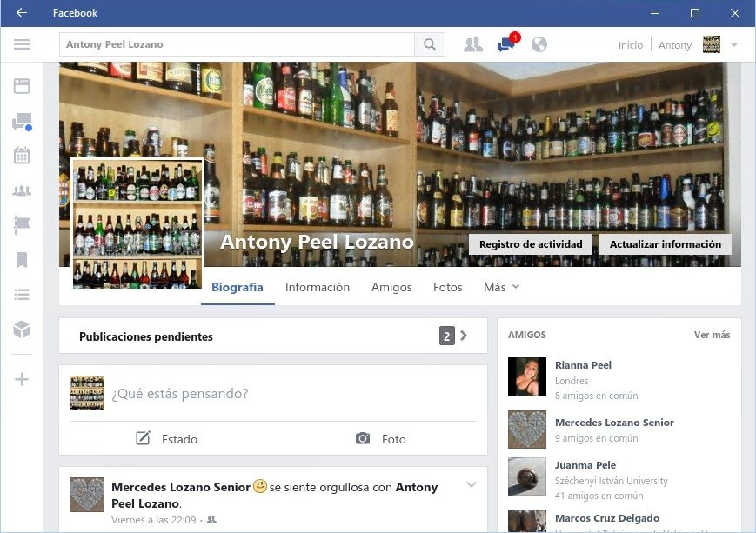Open Juanma Pele's profile name
Viewport: 756px width, 533px height.
(x=585, y=465)
